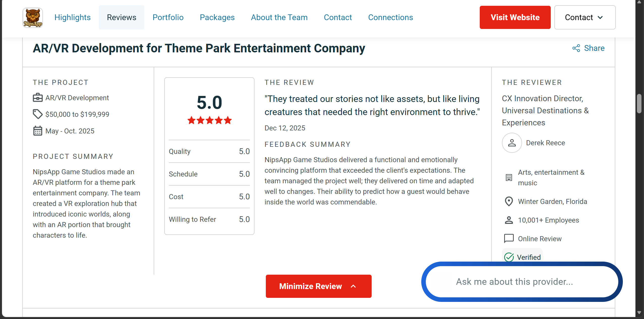Switch to the Packages tab
Viewport: 644px width, 319px height.
pos(217,17)
